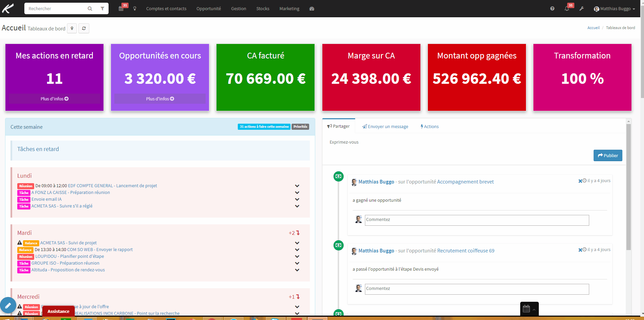The width and height of the screenshot is (644, 320).
Task: Open the calendar icon with 31 badge
Action: point(121,8)
